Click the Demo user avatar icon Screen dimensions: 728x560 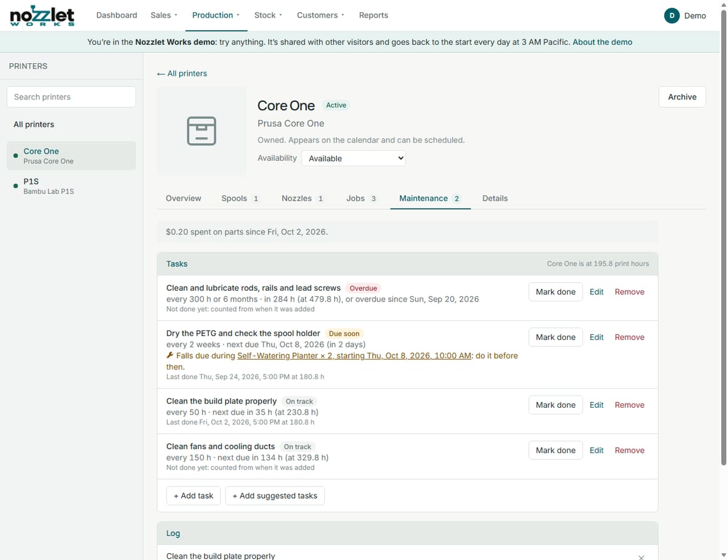tap(672, 16)
